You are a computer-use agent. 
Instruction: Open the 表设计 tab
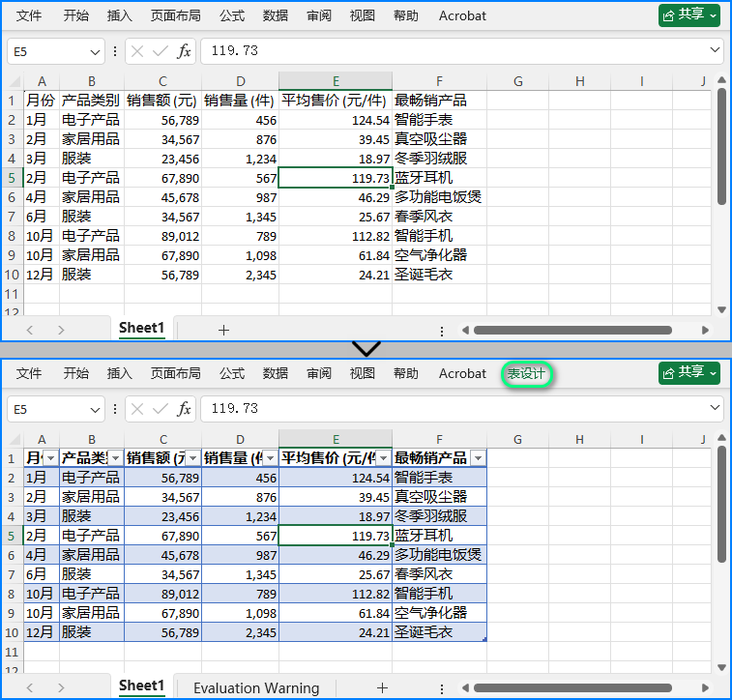(526, 373)
